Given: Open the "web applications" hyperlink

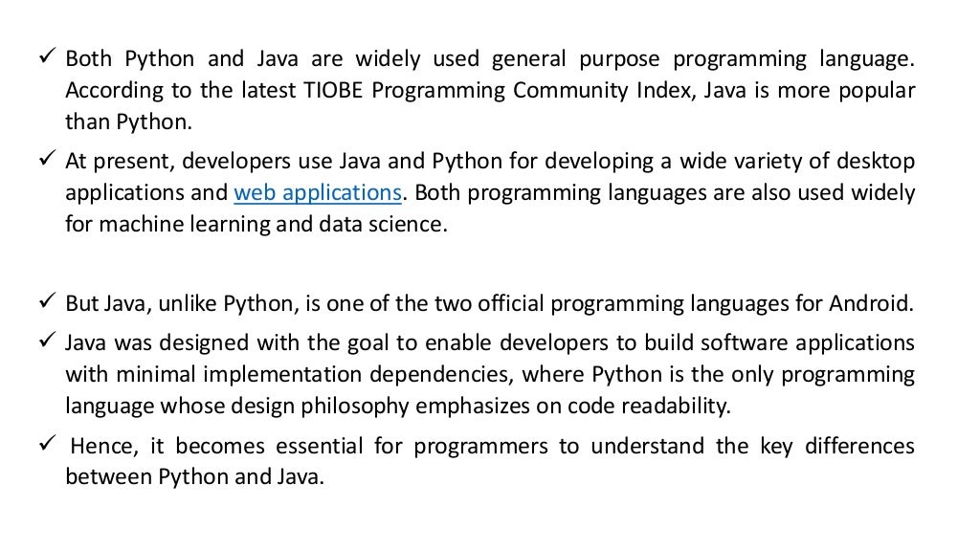Looking at the screenshot, I should click(x=318, y=193).
